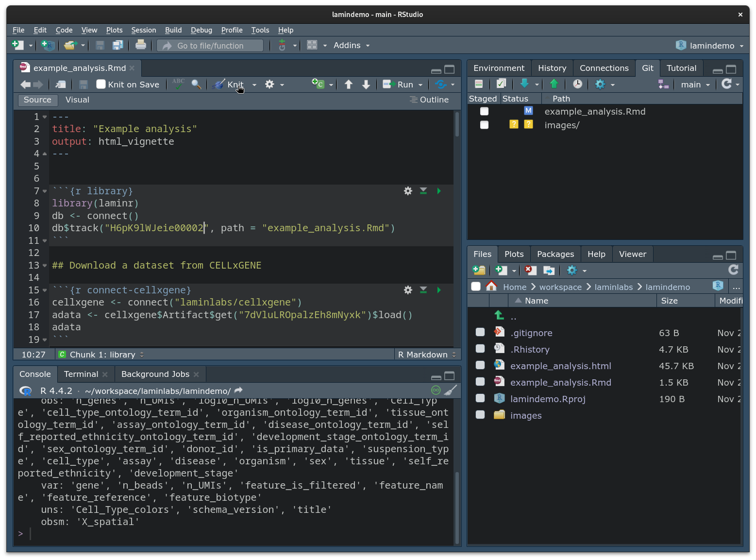Viewport: 756px width, 560px height.
Task: Go to next chunk down arrow
Action: coord(366,85)
